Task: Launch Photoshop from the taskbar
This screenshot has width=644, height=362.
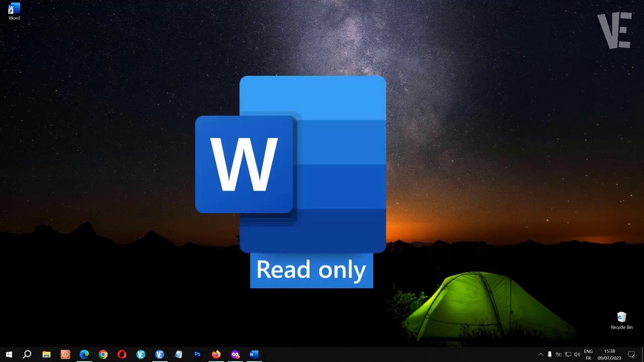Action: tap(197, 354)
